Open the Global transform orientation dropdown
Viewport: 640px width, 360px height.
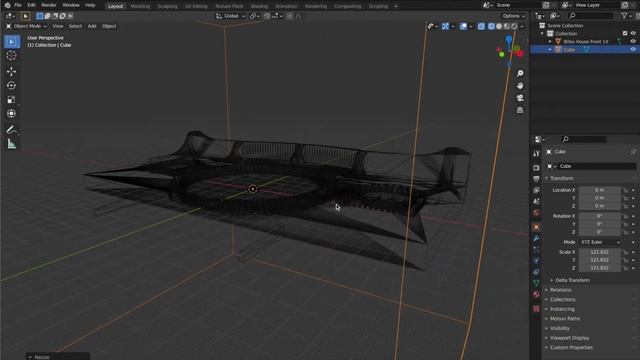231,16
